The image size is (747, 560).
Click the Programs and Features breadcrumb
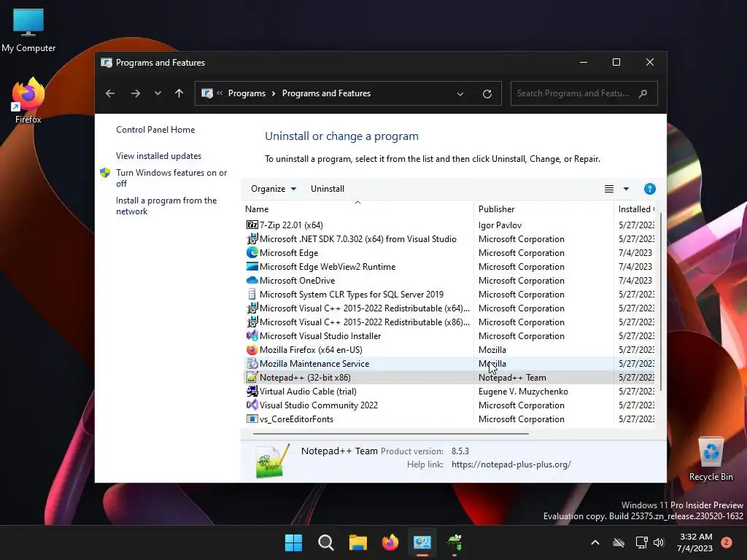(x=326, y=93)
